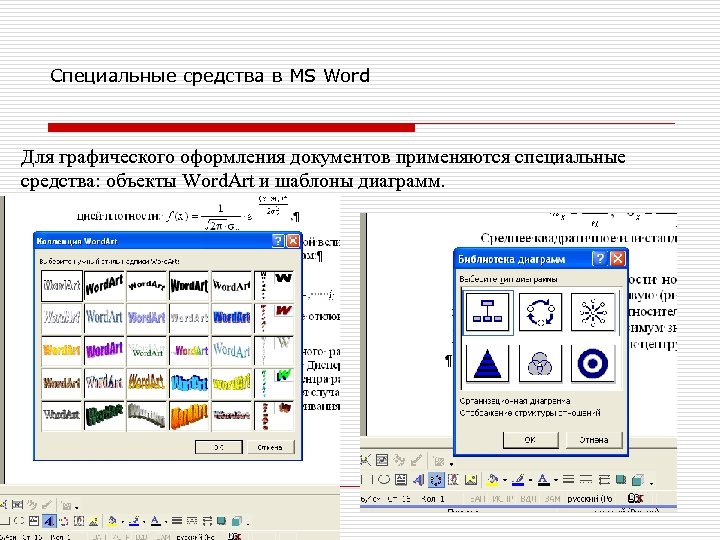Choose the solid dark blue WordArt style, second row
720x540 pixels.
[x=231, y=318]
